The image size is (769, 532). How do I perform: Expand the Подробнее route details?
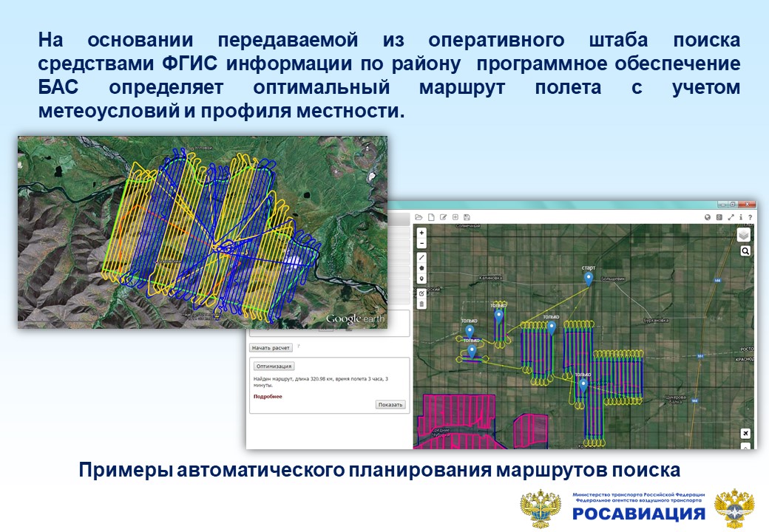[x=267, y=397]
